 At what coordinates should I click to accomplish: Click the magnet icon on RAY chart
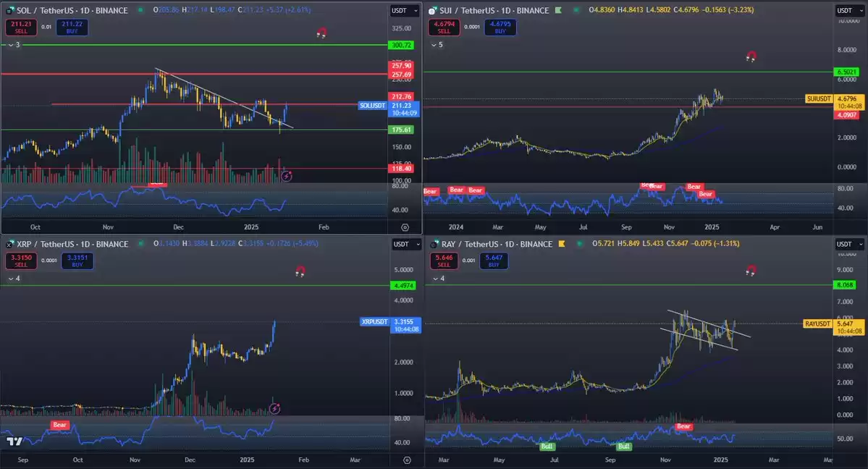pyautogui.click(x=751, y=270)
